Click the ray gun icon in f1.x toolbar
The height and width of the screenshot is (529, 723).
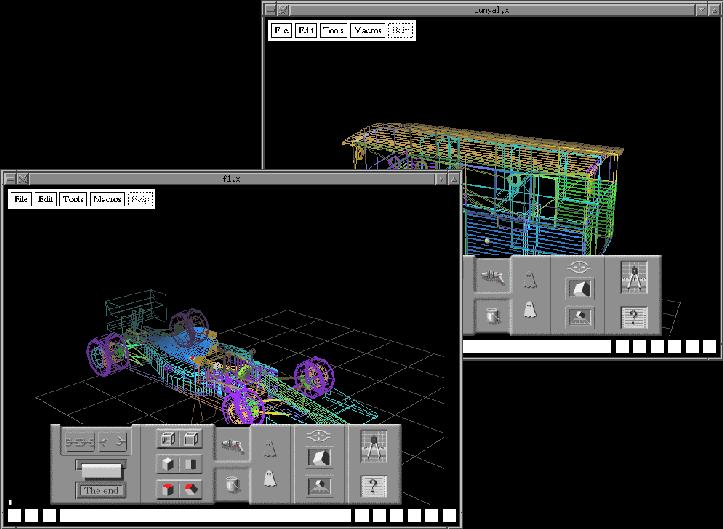pos(232,446)
